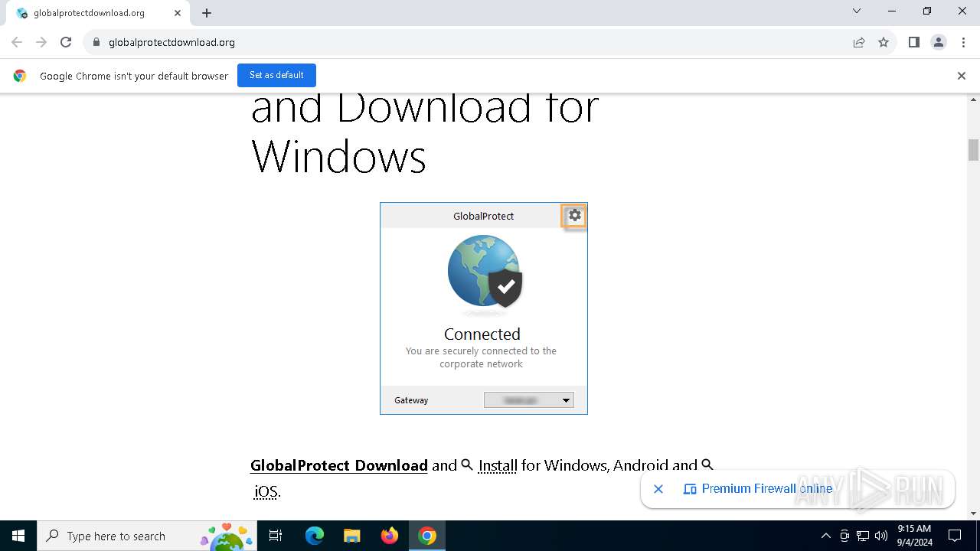Screen dimensions: 980x551
Task: Open the tab search dropdown chevron
Action: click(x=857, y=11)
